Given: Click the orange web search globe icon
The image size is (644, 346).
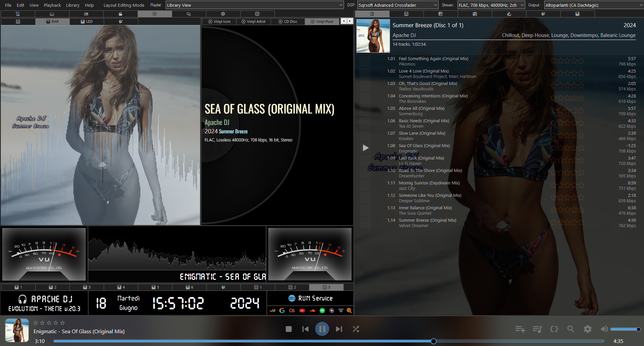Looking at the screenshot, I should (349, 310).
